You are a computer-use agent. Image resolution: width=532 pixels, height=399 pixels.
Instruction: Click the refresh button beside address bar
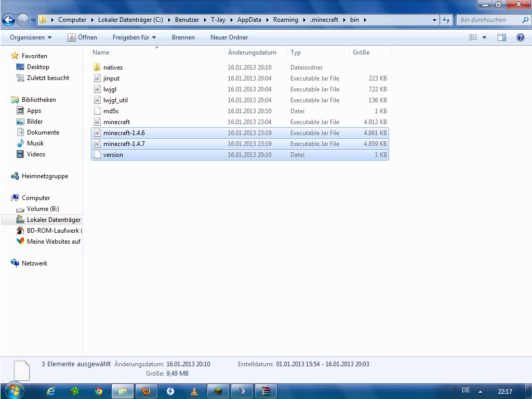(x=446, y=20)
